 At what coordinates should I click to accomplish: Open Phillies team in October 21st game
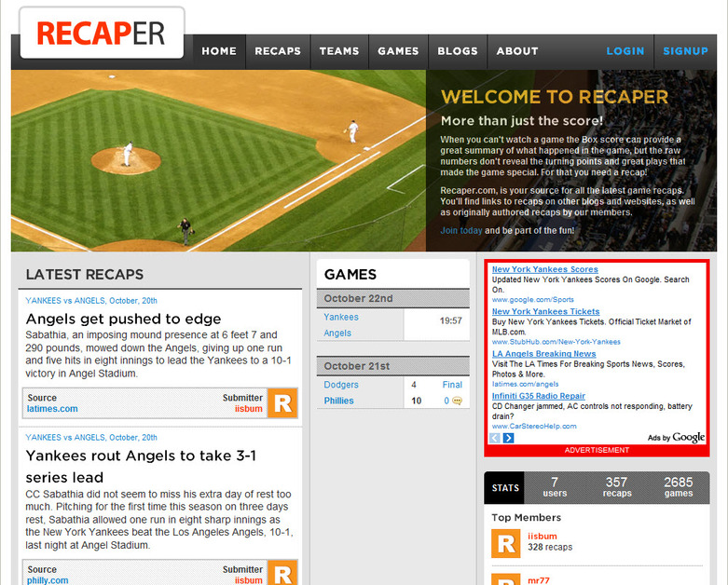click(338, 401)
